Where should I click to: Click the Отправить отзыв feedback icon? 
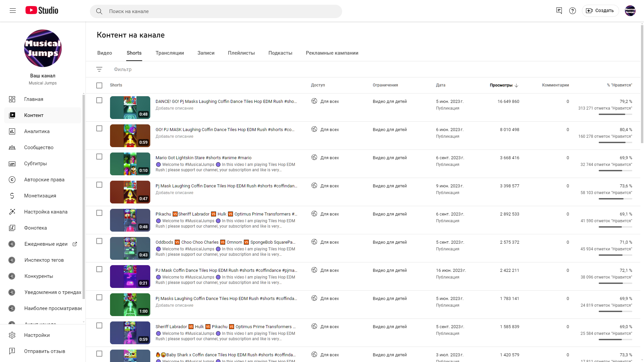12,351
